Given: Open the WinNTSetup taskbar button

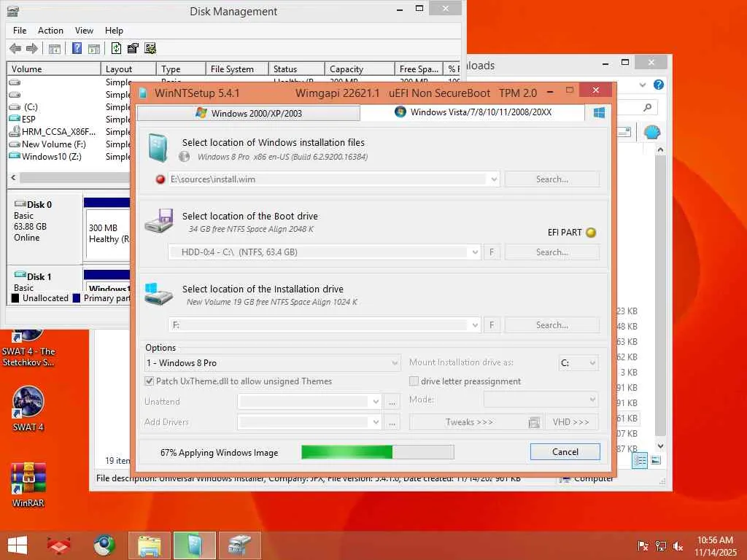Looking at the screenshot, I should pyautogui.click(x=194, y=545).
